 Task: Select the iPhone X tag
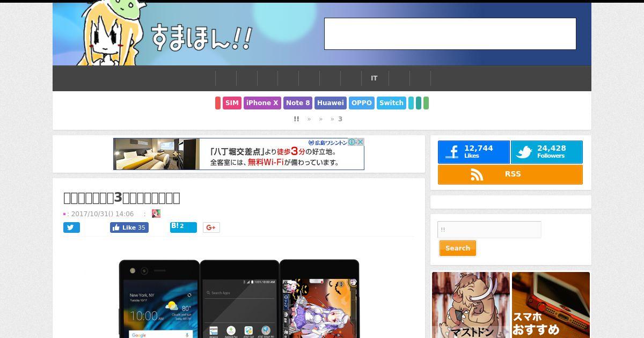tap(262, 103)
